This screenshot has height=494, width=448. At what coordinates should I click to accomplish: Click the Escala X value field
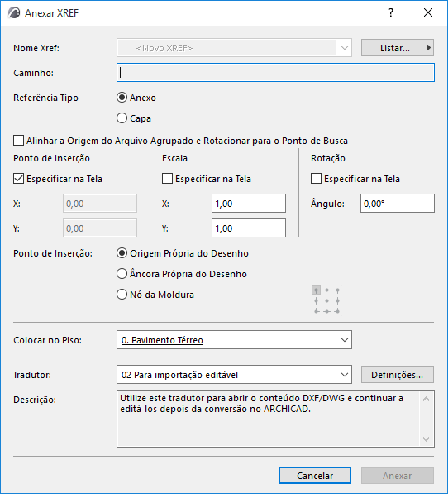[249, 204]
